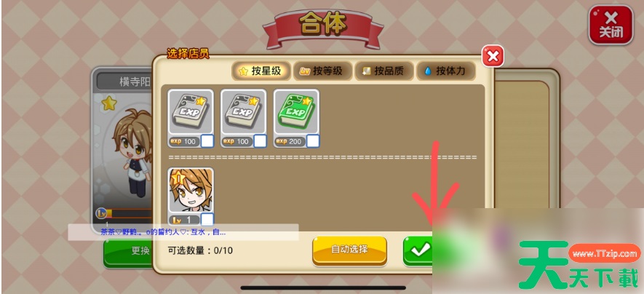The image size is (644, 294).
Task: Select the green EXP 200 book
Action: tap(296, 119)
